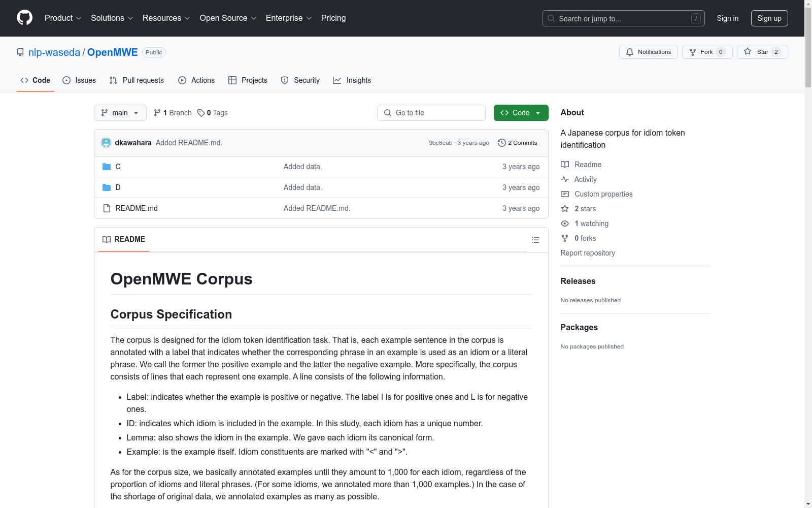Open Custom properties link
The width and height of the screenshot is (812, 508).
click(597, 194)
